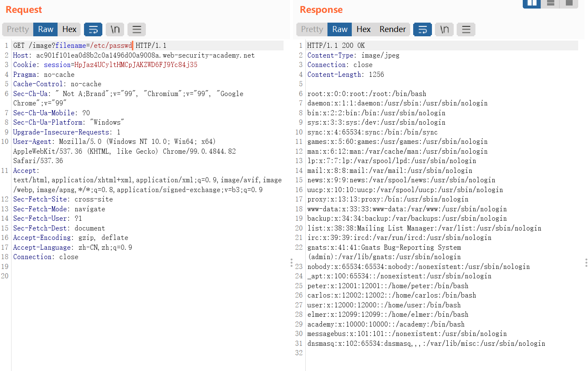Screen dimensions: 588x371
Task: Click the /etc/passwd filename parameter value
Action: pos(111,45)
